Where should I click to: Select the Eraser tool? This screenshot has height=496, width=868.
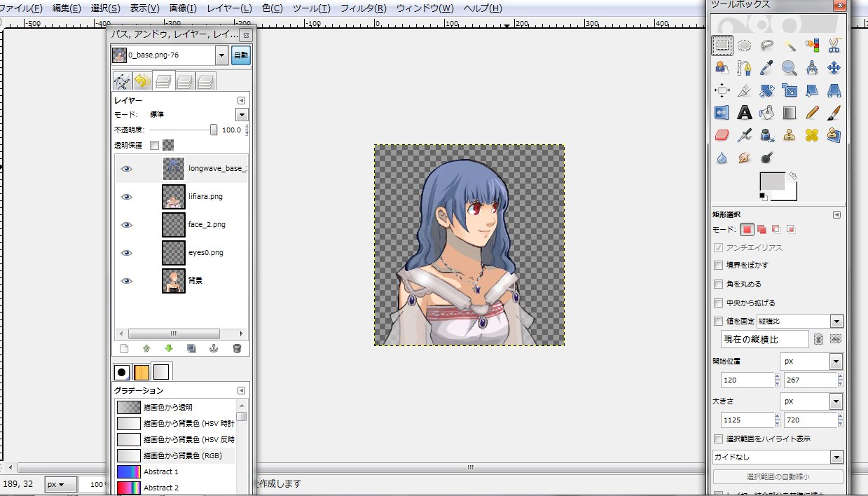[x=722, y=135]
